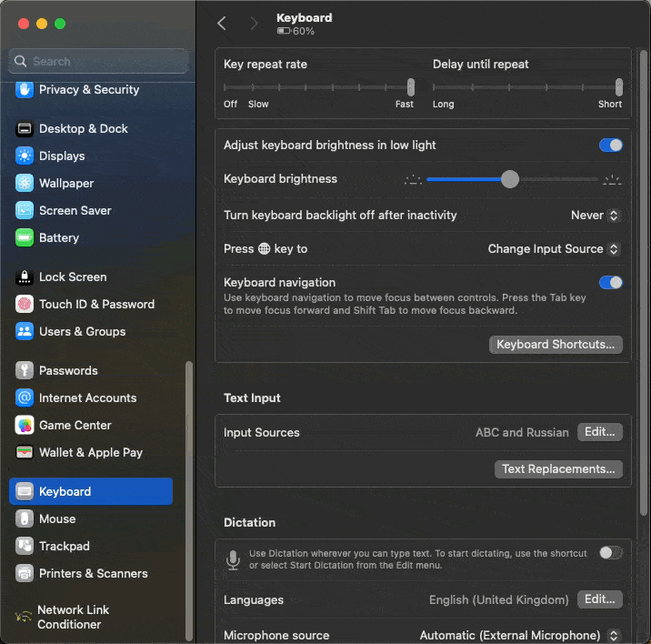Click the Keyboard brightness slider knob
The width and height of the screenshot is (651, 644).
click(x=510, y=179)
